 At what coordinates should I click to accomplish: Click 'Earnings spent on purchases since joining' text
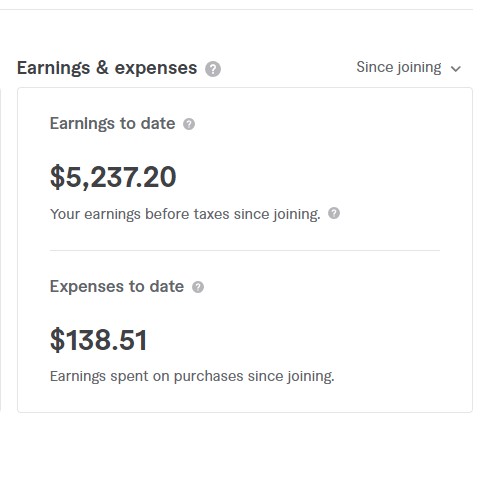(x=192, y=376)
